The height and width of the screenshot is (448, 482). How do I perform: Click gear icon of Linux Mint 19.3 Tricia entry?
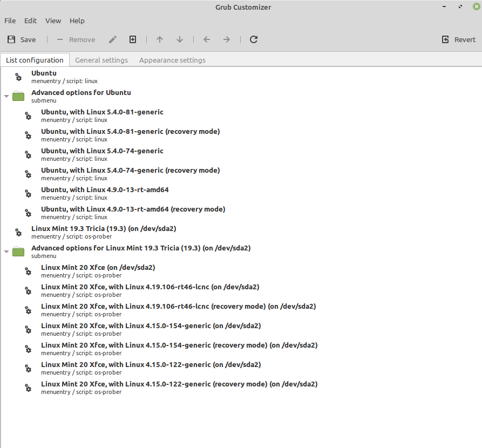click(x=18, y=232)
